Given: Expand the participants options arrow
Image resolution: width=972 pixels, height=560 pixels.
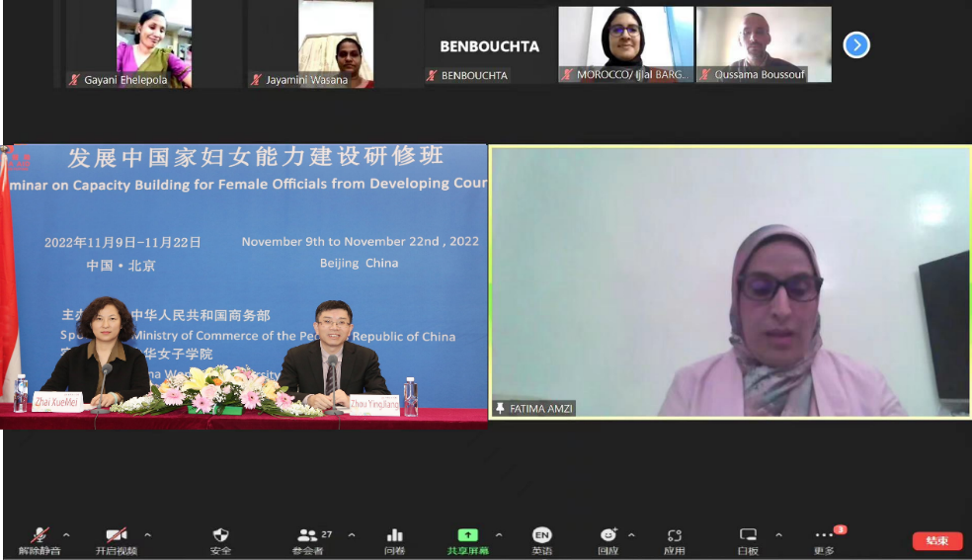Looking at the screenshot, I should [x=352, y=535].
